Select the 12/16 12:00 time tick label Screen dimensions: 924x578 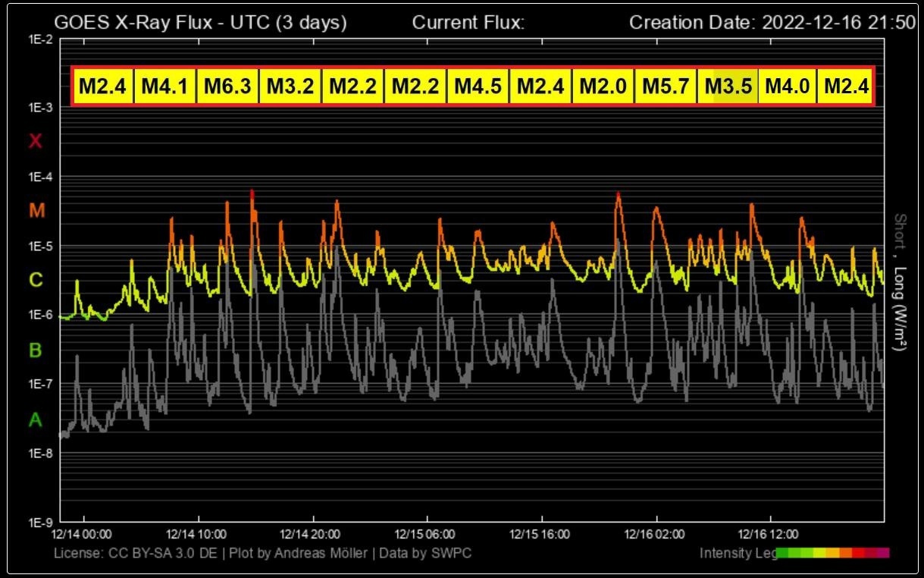[770, 535]
